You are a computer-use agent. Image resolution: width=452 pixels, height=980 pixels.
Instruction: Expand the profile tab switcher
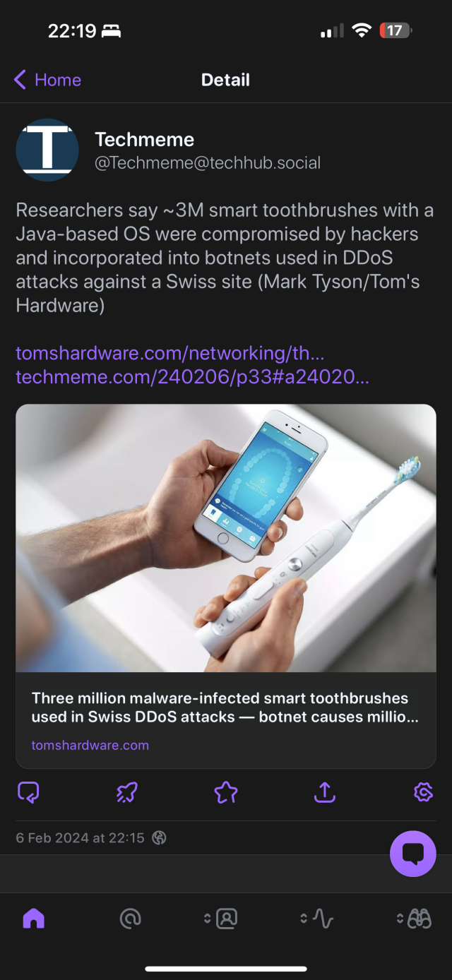221,919
